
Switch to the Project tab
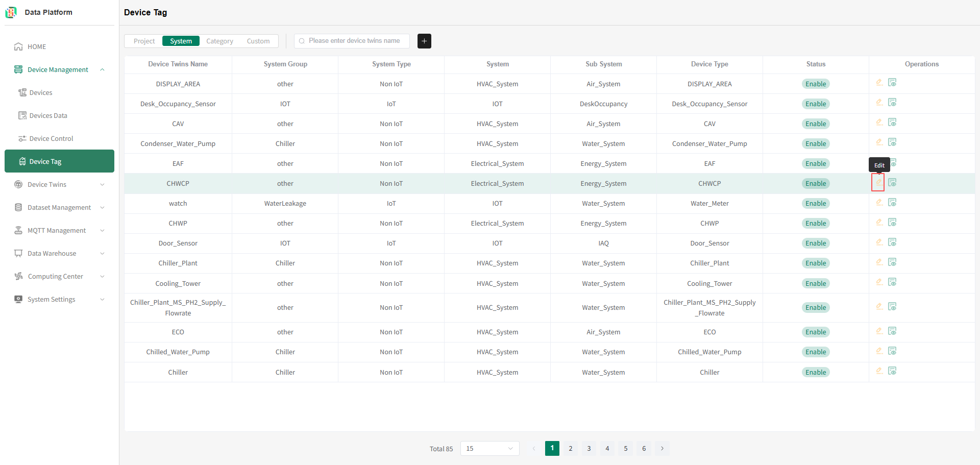144,41
